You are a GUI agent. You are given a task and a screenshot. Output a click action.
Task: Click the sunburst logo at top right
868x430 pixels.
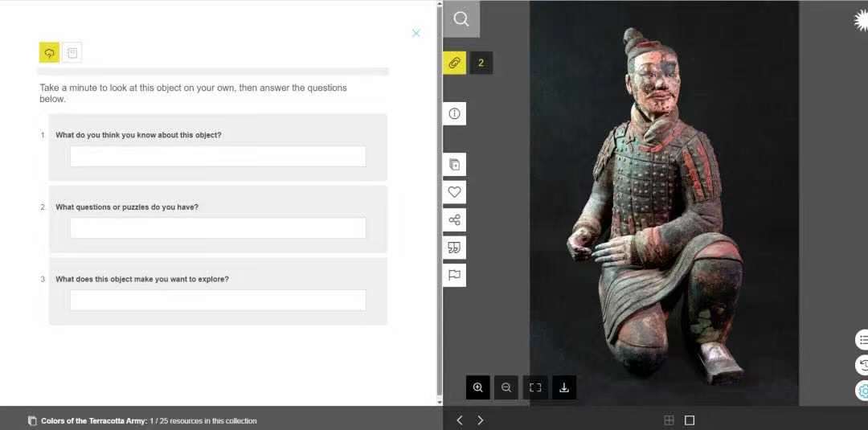pyautogui.click(x=861, y=21)
